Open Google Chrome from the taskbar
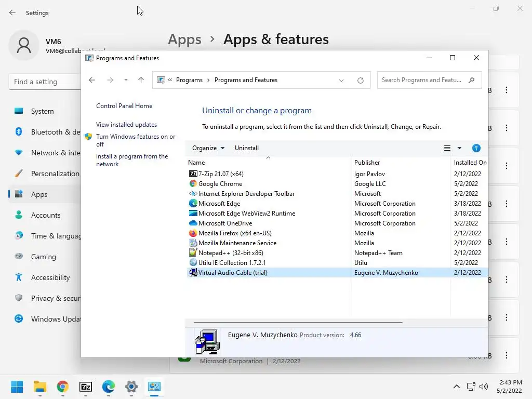532x399 pixels. (x=62, y=387)
